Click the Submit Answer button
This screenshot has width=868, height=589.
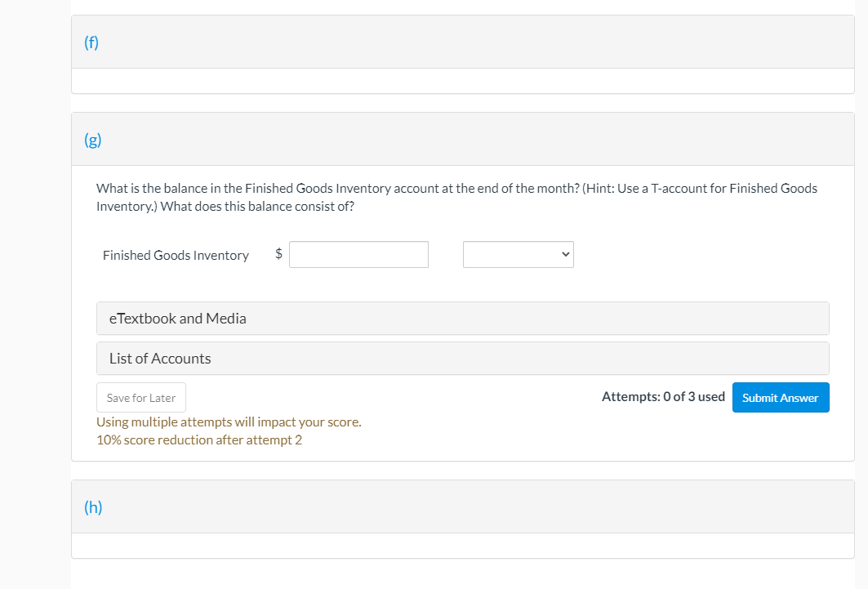pos(781,398)
